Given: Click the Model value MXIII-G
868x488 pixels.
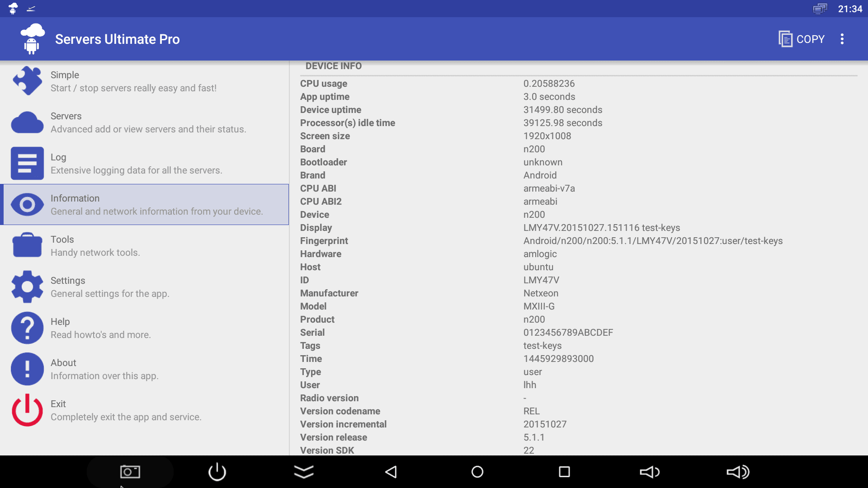Looking at the screenshot, I should click(539, 306).
